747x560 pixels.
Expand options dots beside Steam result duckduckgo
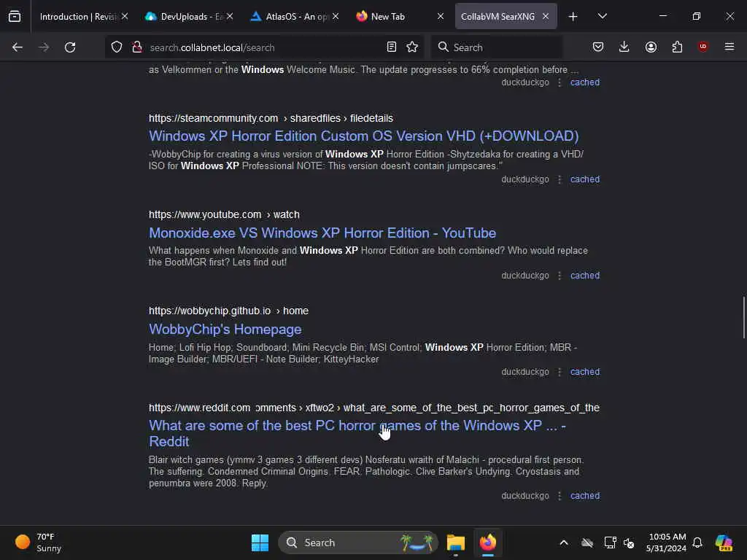pos(560,179)
